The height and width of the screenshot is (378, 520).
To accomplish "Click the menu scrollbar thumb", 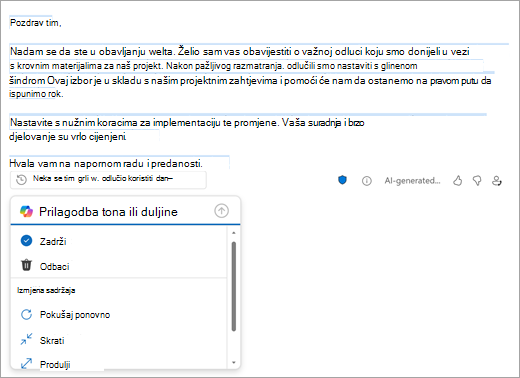I will coord(234,287).
